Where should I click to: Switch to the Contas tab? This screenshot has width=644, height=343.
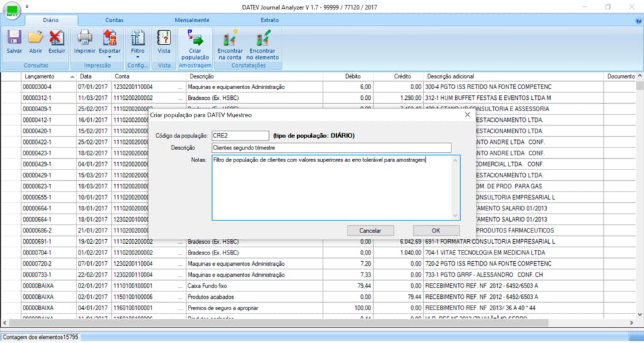pos(114,20)
